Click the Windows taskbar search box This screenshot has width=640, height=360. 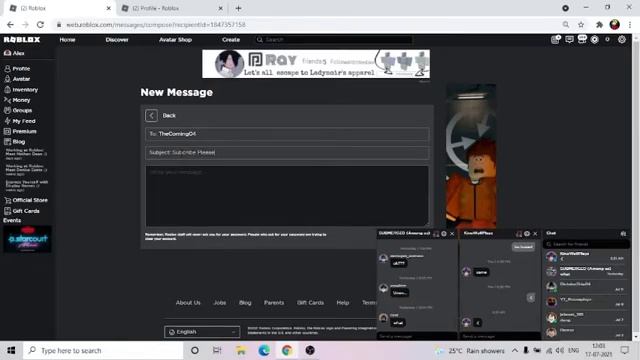(x=104, y=351)
